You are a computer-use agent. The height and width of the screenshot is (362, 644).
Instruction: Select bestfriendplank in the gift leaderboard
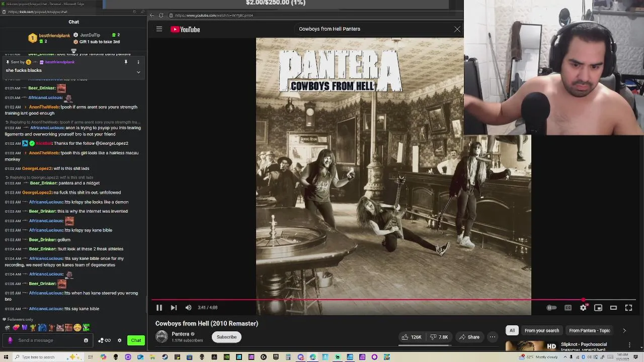pyautogui.click(x=54, y=36)
